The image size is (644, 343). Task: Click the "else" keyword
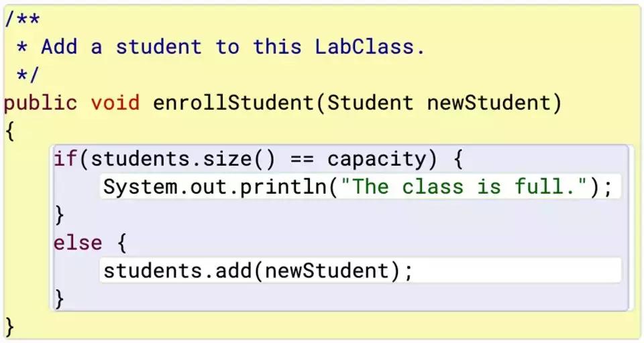(x=78, y=243)
